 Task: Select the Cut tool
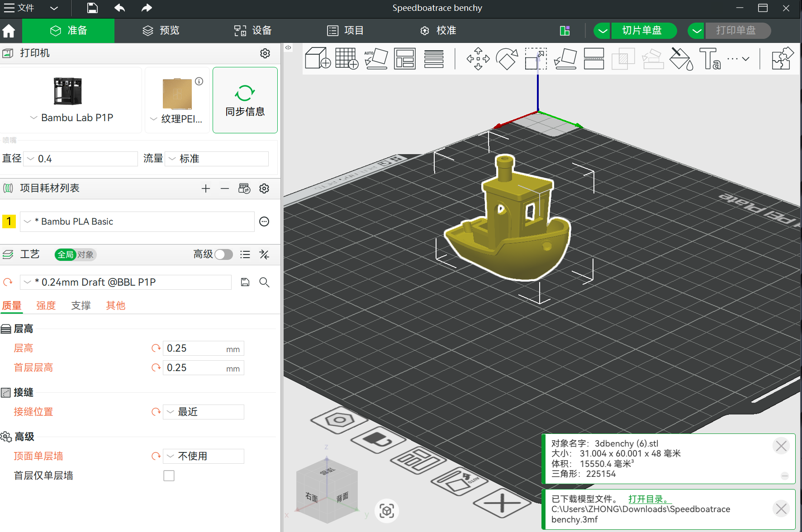594,59
